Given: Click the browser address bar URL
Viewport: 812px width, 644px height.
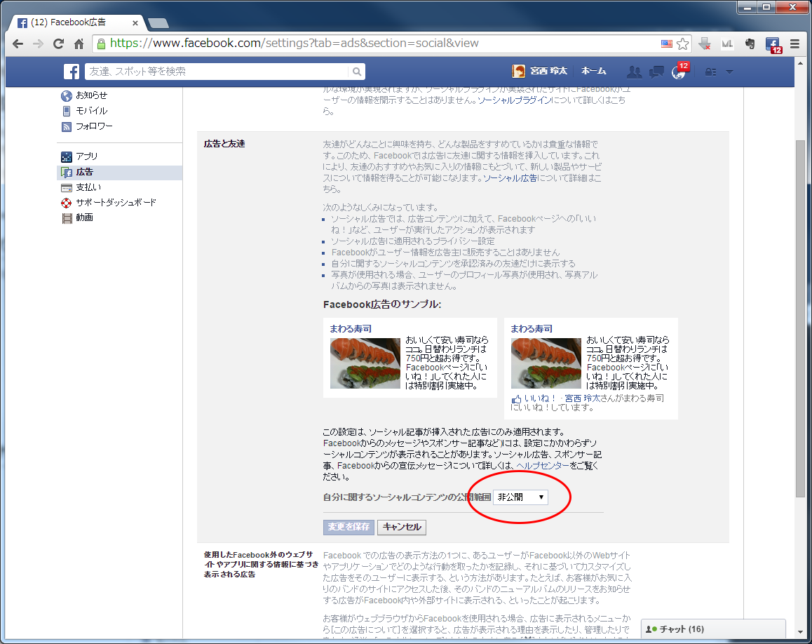Looking at the screenshot, I should tap(294, 43).
